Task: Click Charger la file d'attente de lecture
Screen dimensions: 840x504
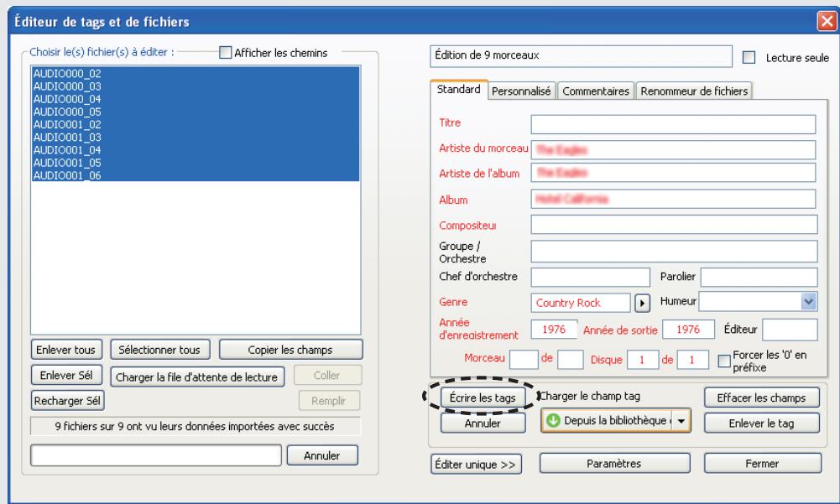Action: 197,377
